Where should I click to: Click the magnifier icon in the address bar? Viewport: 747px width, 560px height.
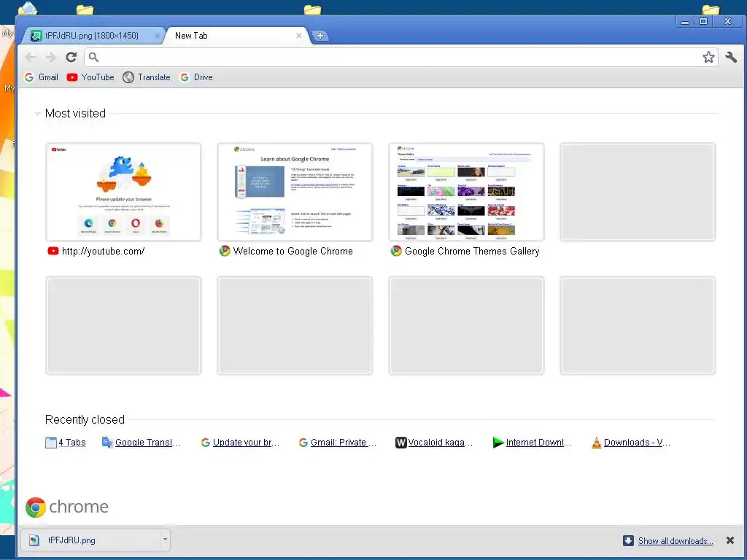coord(94,57)
